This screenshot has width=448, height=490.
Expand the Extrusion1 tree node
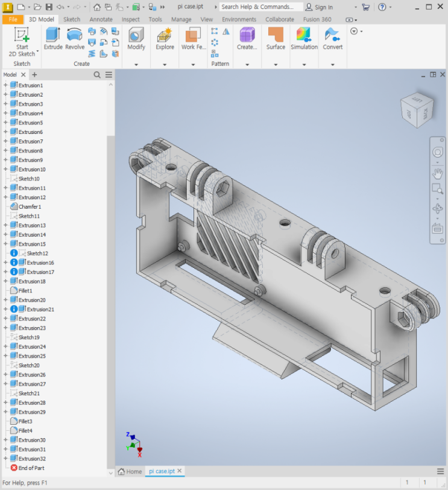[x=5, y=86]
